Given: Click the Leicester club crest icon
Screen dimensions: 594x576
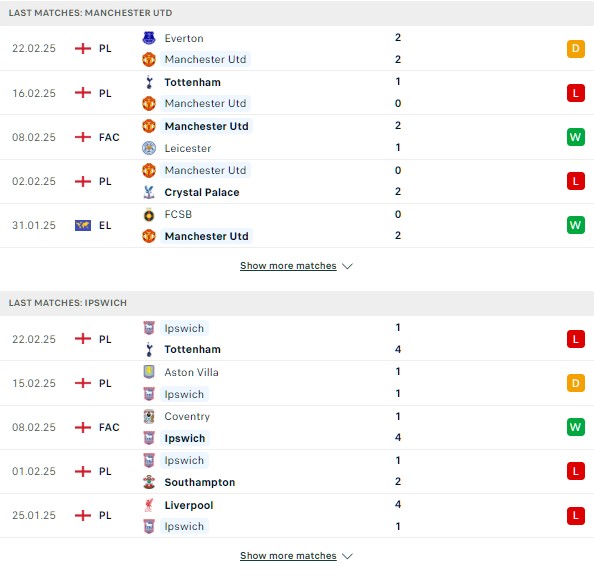Looking at the screenshot, I should click(x=149, y=148).
